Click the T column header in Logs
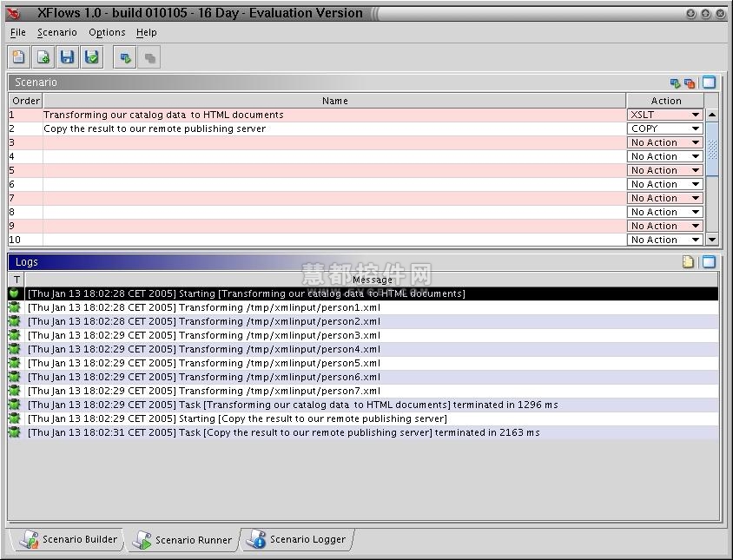 click(x=17, y=280)
